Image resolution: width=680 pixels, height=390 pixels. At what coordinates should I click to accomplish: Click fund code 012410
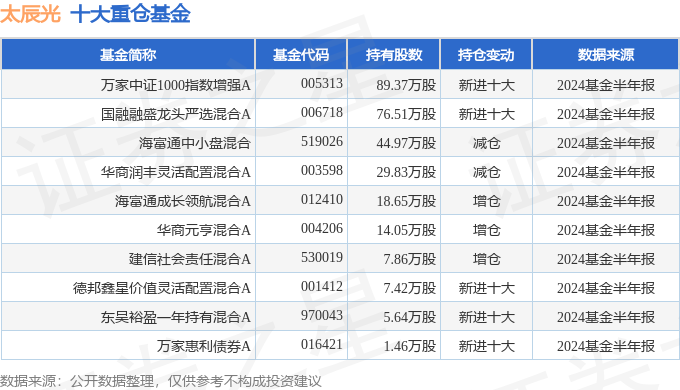322,200
